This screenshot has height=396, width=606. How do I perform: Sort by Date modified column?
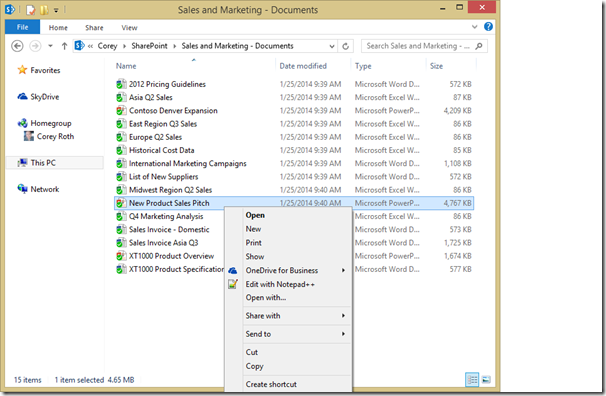point(303,66)
